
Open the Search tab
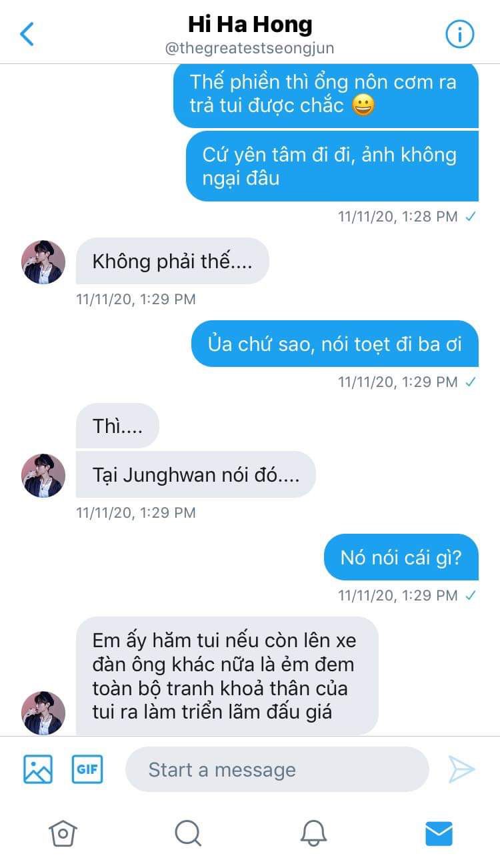click(187, 833)
